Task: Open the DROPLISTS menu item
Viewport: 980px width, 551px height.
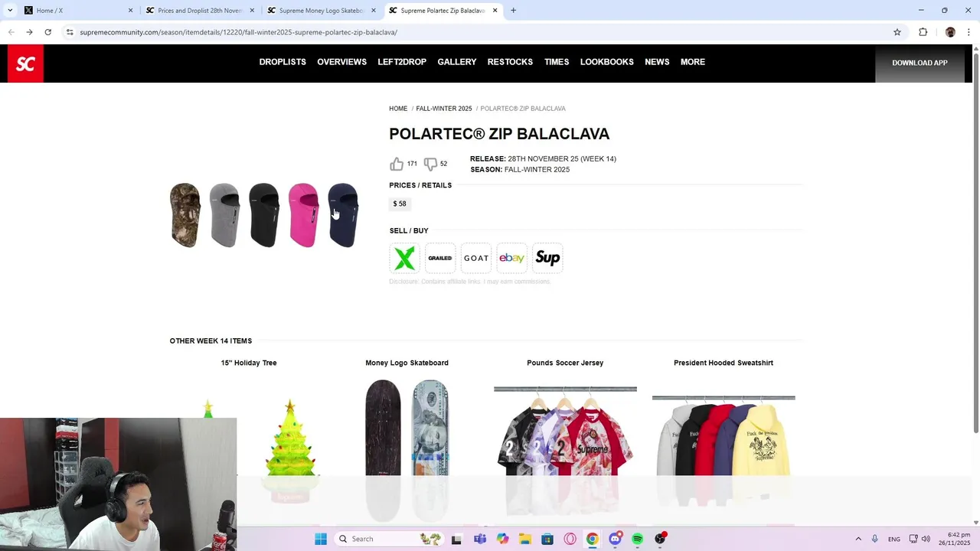Action: 283,62
